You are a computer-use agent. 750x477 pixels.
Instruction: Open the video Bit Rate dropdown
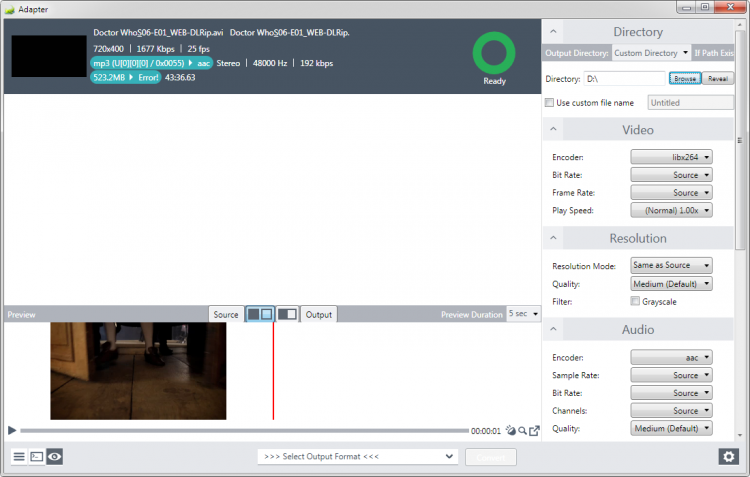(672, 175)
